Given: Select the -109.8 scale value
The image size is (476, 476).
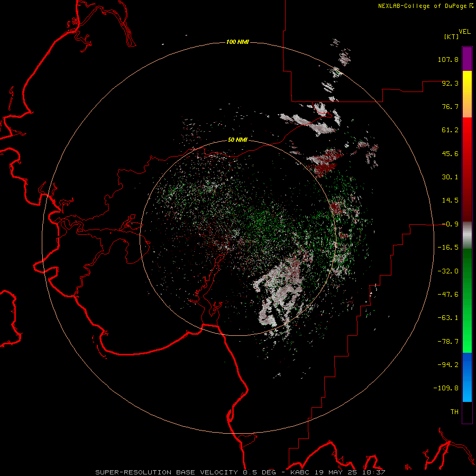Looking at the screenshot, I should (x=446, y=388).
